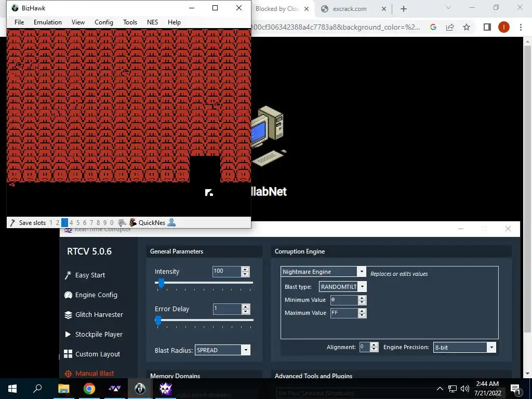Select save slot 1 in BizHawk
The height and width of the screenshot is (399, 532).
(x=51, y=223)
